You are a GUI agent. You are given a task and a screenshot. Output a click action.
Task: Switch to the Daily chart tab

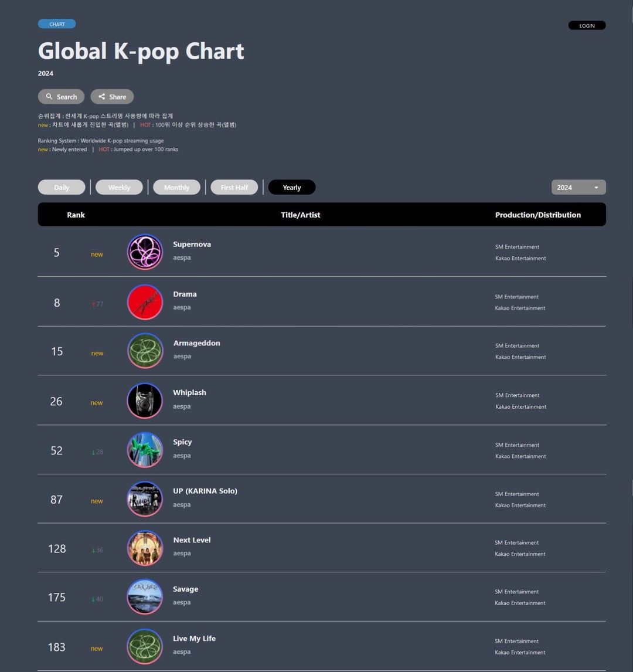62,188
